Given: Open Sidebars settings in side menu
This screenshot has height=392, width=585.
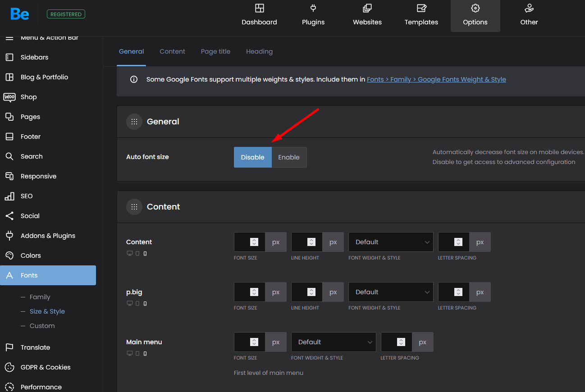Looking at the screenshot, I should (x=48, y=57).
